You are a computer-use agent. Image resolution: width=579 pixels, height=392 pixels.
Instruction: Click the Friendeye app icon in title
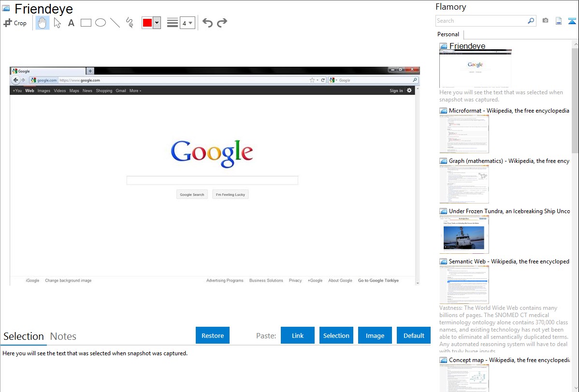(x=6, y=8)
